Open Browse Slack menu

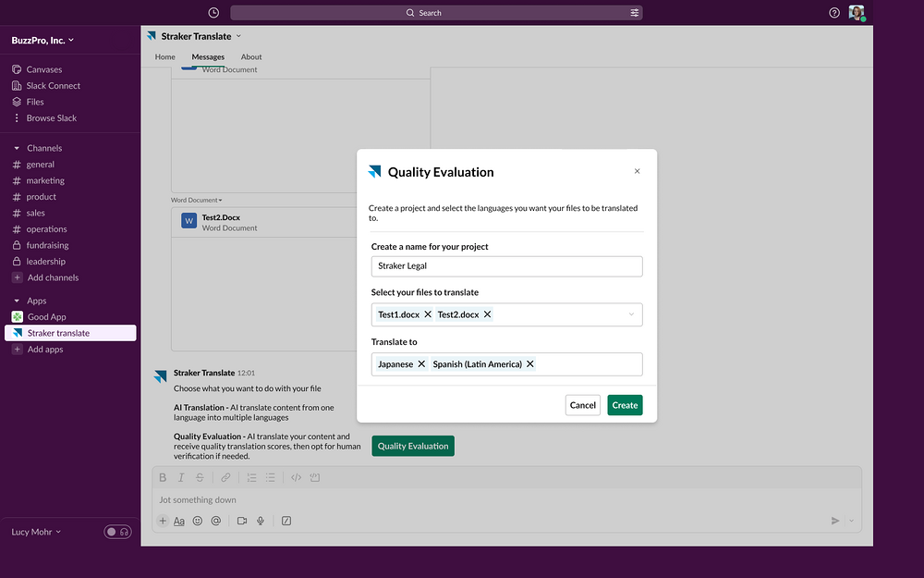[x=44, y=118]
